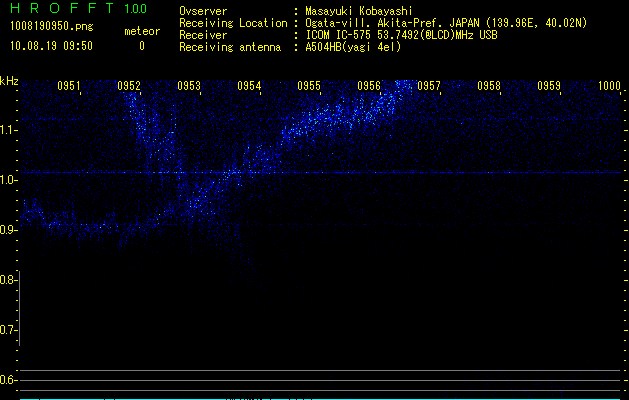Click the 1.1 kHz axis label
The width and height of the screenshot is (629, 400).
click(6, 130)
